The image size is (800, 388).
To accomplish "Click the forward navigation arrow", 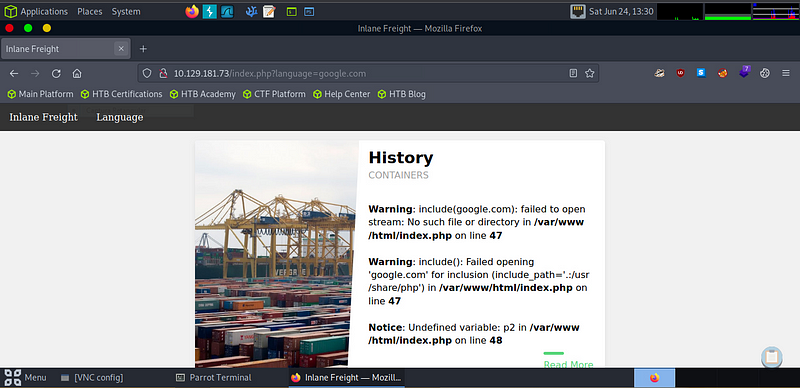I will coord(35,74).
